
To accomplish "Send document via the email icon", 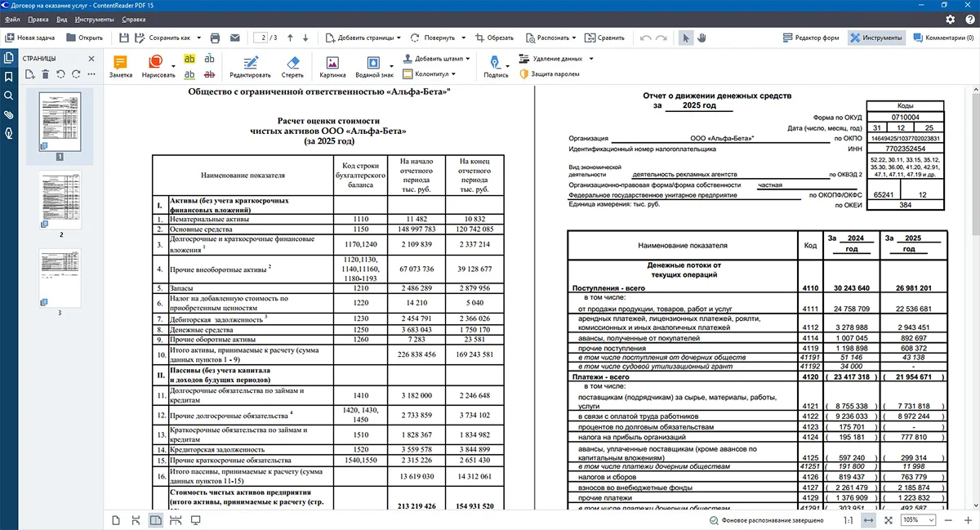I will click(234, 38).
